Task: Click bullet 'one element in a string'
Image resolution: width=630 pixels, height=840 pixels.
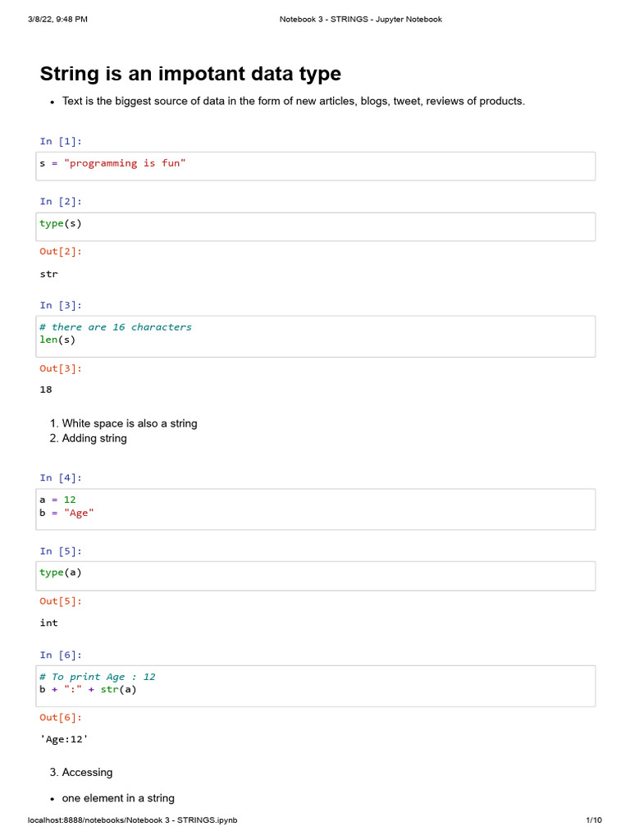Action: (x=118, y=798)
